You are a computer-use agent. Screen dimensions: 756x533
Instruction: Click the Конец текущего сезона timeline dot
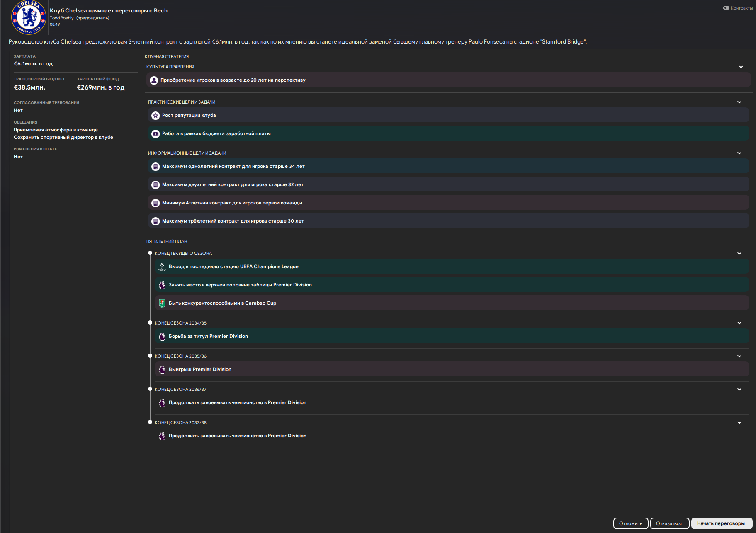[150, 253]
